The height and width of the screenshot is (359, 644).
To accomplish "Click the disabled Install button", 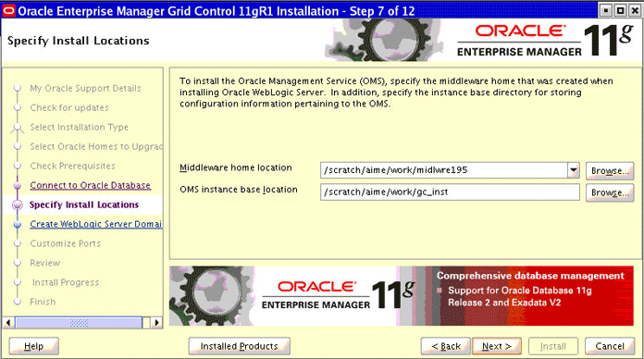I will coord(552,346).
